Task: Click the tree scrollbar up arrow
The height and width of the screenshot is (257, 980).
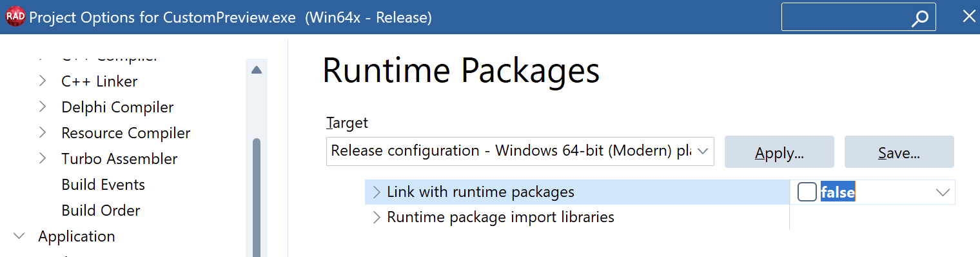Action: coord(257,70)
